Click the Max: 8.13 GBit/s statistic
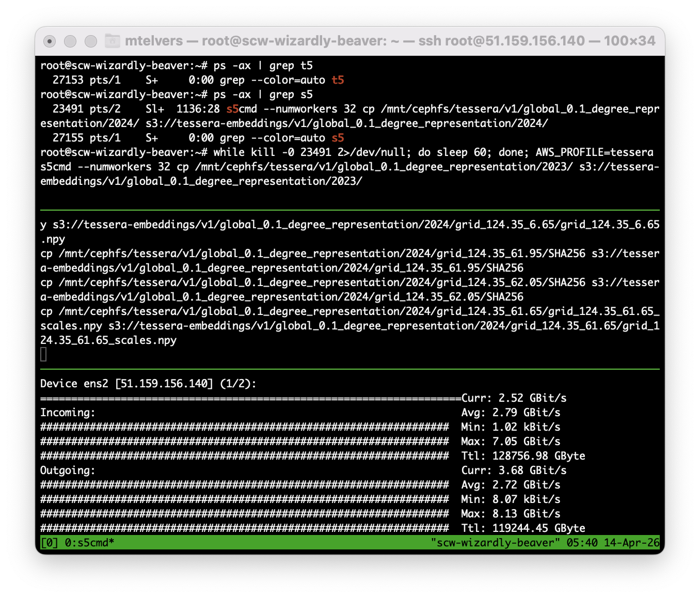The image size is (700, 598). [511, 514]
